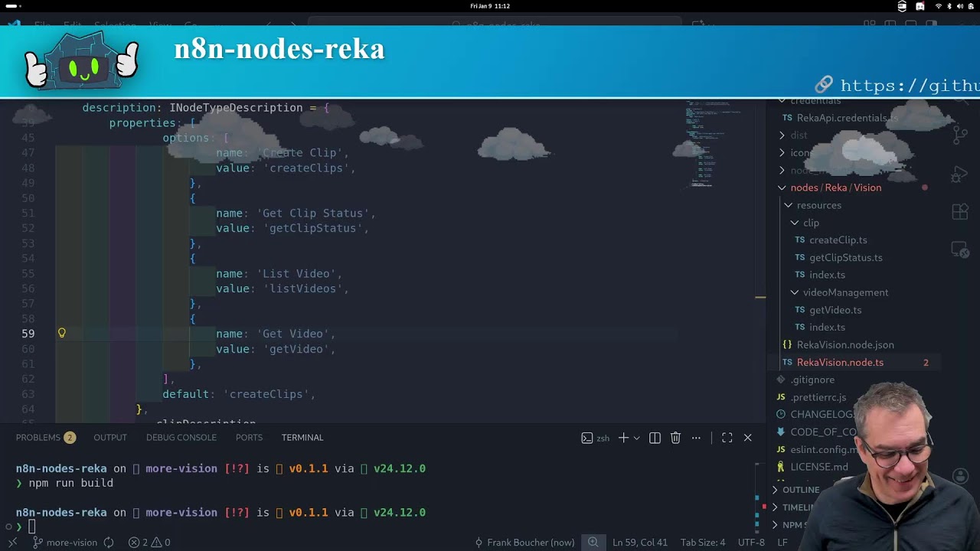This screenshot has width=980, height=551.
Task: Split the terminal pane
Action: coord(655,438)
